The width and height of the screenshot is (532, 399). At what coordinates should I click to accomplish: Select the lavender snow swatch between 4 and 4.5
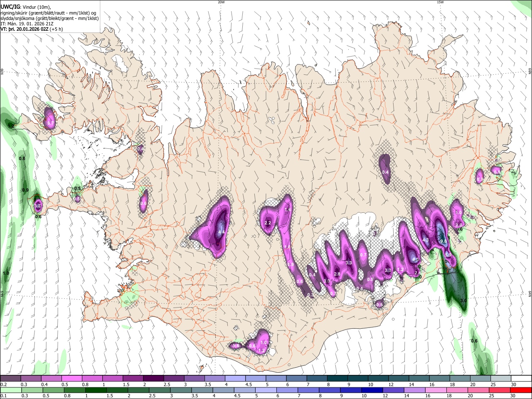coord(235,378)
